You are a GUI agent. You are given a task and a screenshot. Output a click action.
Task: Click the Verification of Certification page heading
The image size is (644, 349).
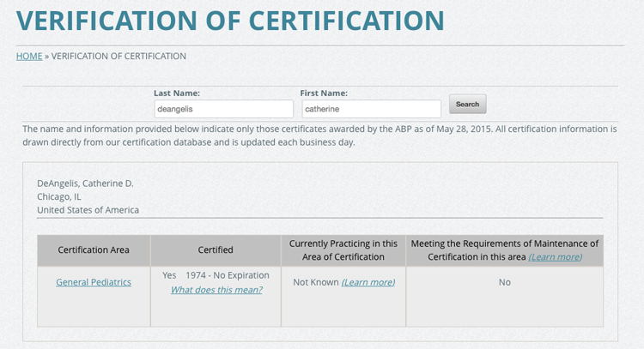pyautogui.click(x=230, y=20)
